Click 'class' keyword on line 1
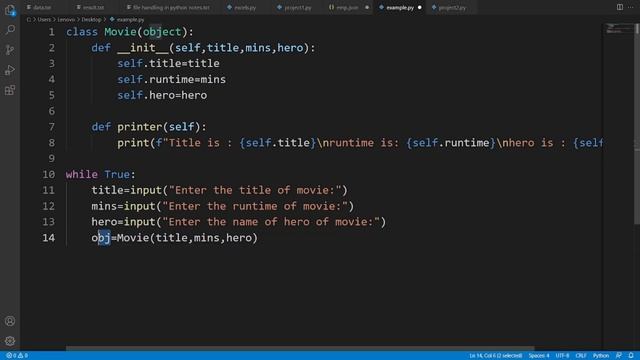 (x=82, y=32)
